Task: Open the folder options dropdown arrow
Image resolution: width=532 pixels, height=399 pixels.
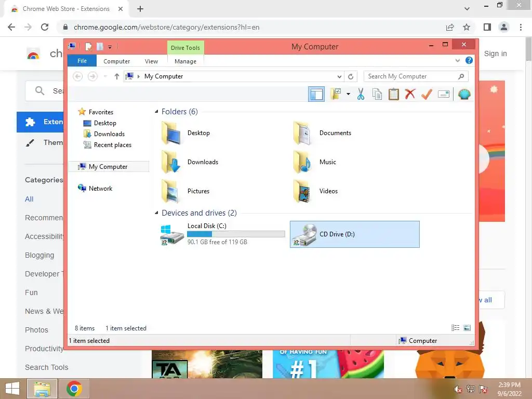Action: click(x=348, y=94)
